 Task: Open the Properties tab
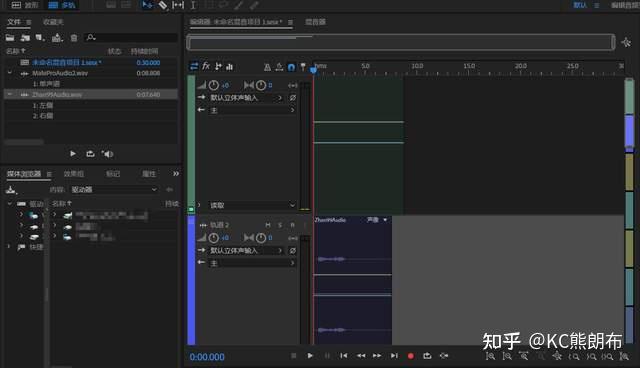[x=149, y=174]
